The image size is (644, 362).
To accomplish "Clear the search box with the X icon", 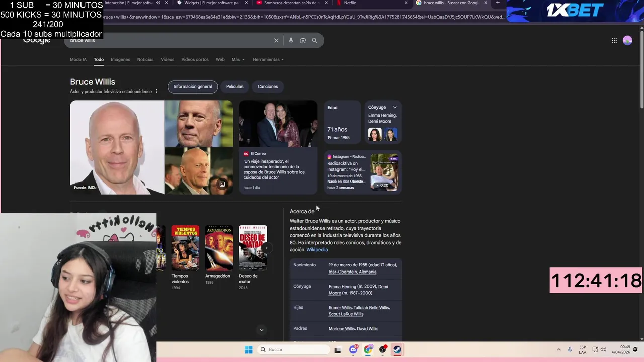I will [x=276, y=40].
